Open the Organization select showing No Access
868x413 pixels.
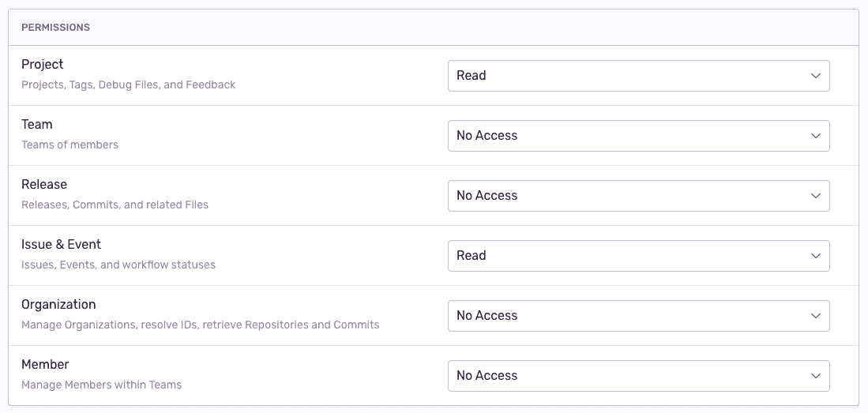click(x=638, y=316)
